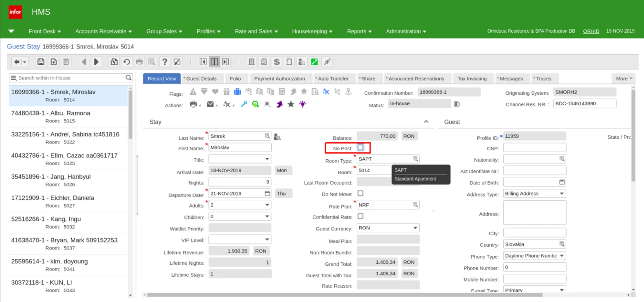Enable the No Post checkbox

click(x=360, y=147)
